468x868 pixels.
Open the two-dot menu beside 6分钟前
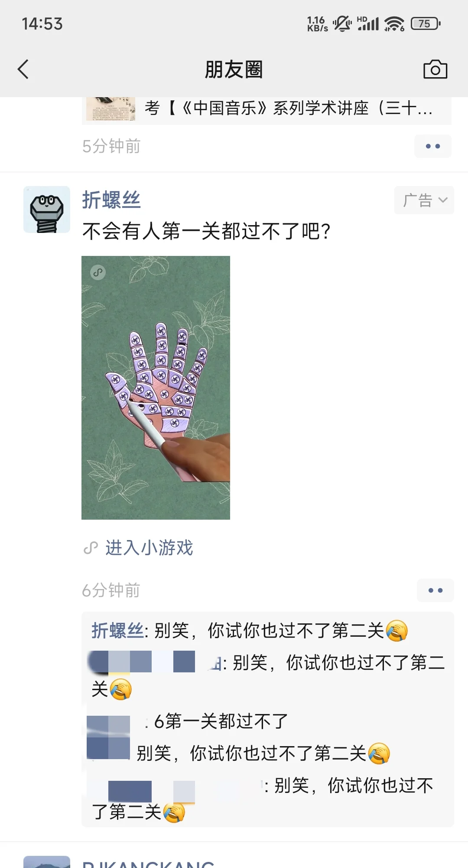tap(435, 590)
